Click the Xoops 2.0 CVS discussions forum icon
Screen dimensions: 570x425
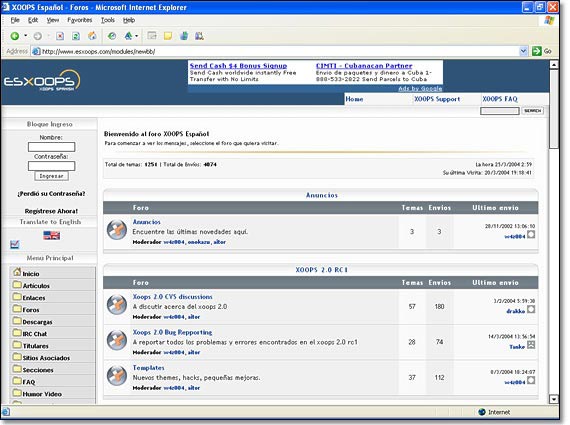[x=117, y=305]
